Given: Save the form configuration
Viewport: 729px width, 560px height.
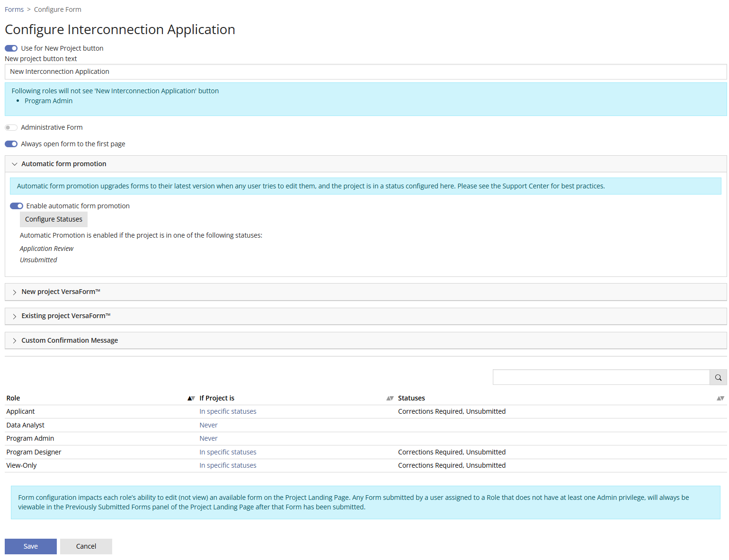Looking at the screenshot, I should click(x=30, y=546).
